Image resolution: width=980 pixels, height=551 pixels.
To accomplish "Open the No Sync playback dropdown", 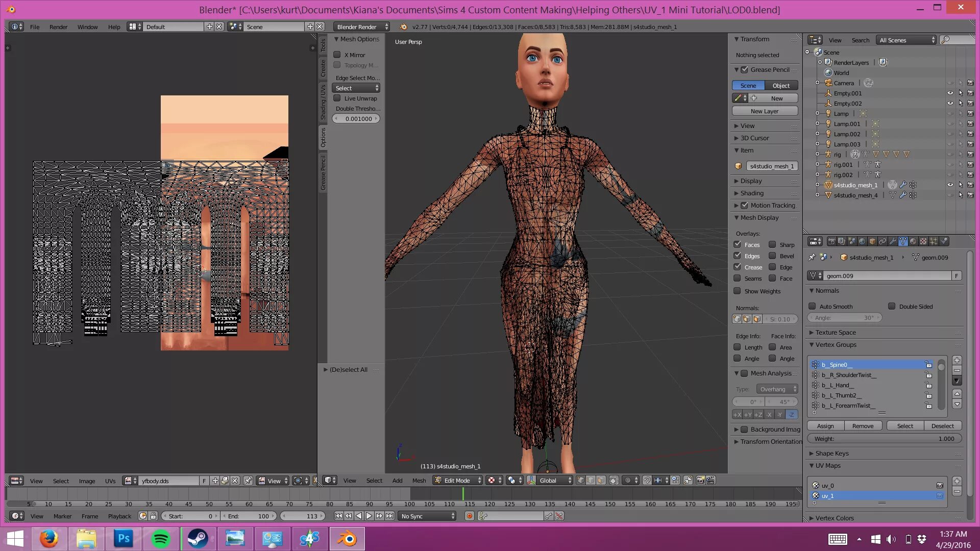I will [x=427, y=516].
